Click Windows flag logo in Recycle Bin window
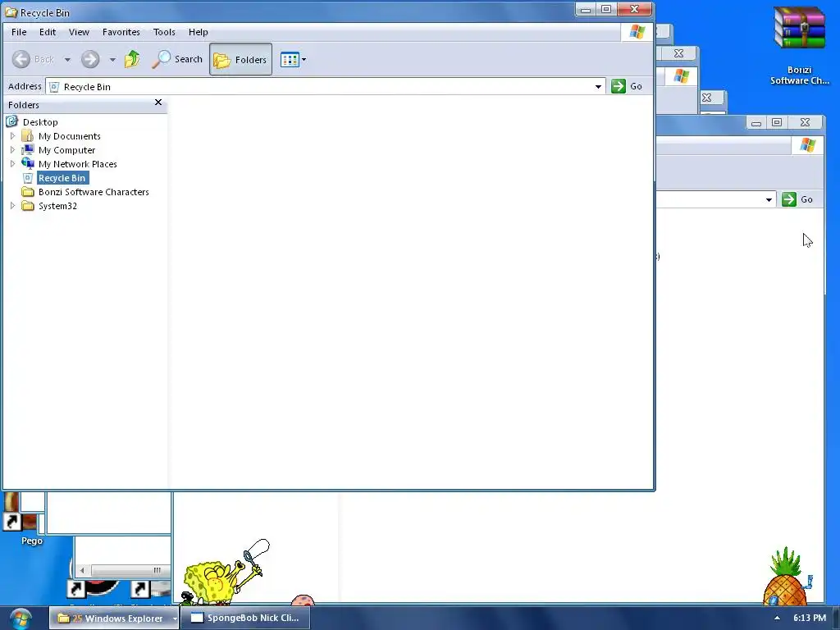Viewport: 840px width, 630px height. [637, 32]
